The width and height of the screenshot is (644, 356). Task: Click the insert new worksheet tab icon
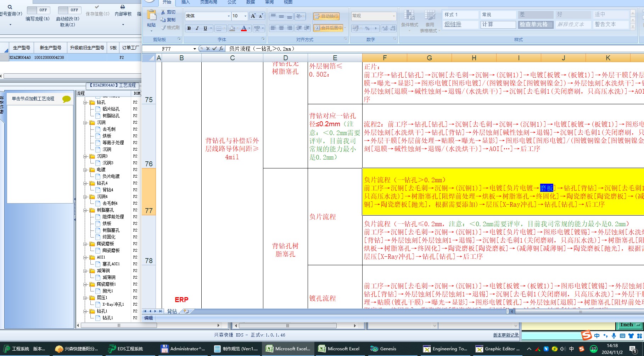186,311
